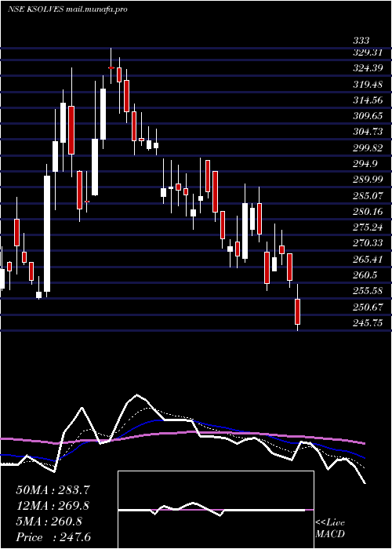Click the 299.82 price level label
The image size is (392, 549).
[x=368, y=147]
